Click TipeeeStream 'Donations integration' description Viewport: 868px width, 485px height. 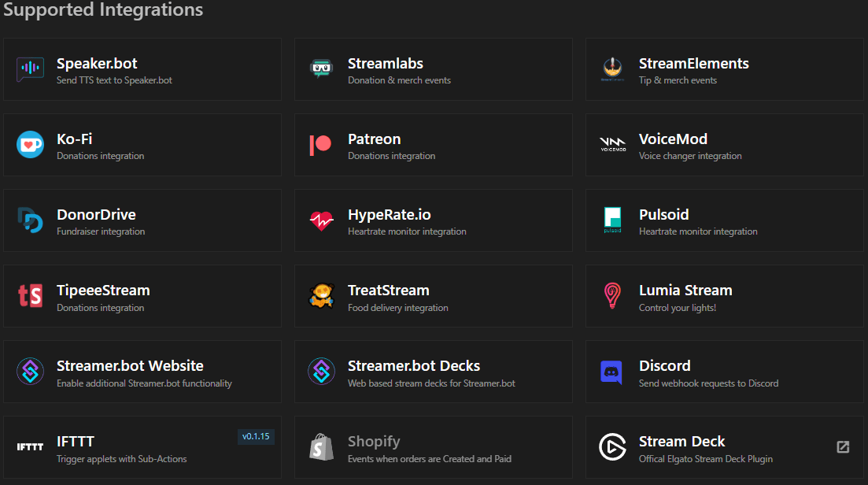100,308
